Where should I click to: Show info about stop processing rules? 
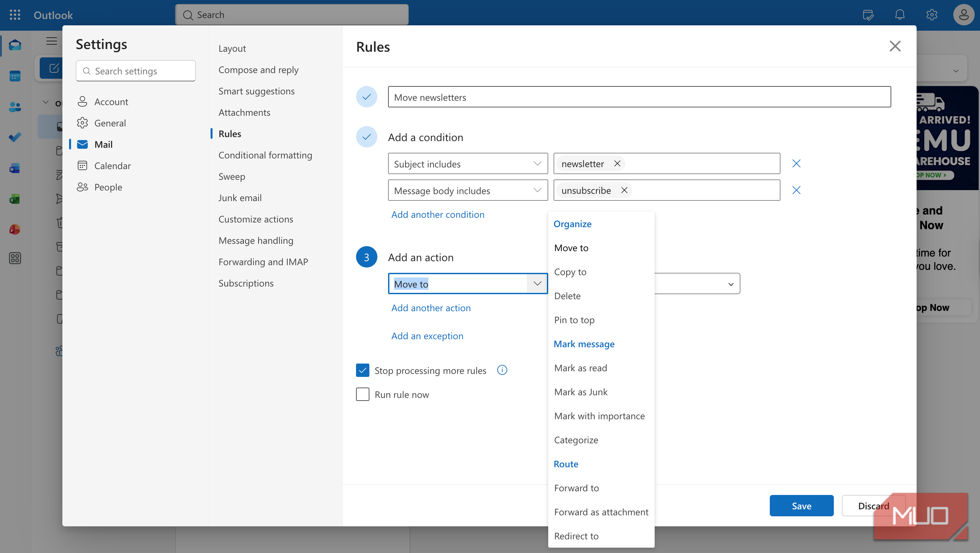[x=502, y=370]
